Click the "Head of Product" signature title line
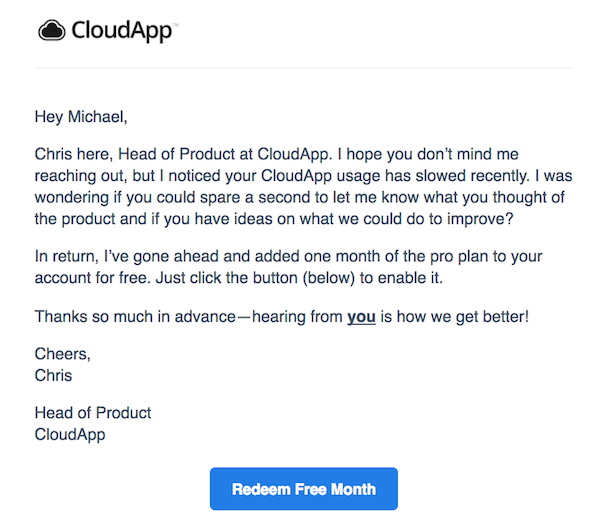The width and height of the screenshot is (600, 532). tap(93, 413)
